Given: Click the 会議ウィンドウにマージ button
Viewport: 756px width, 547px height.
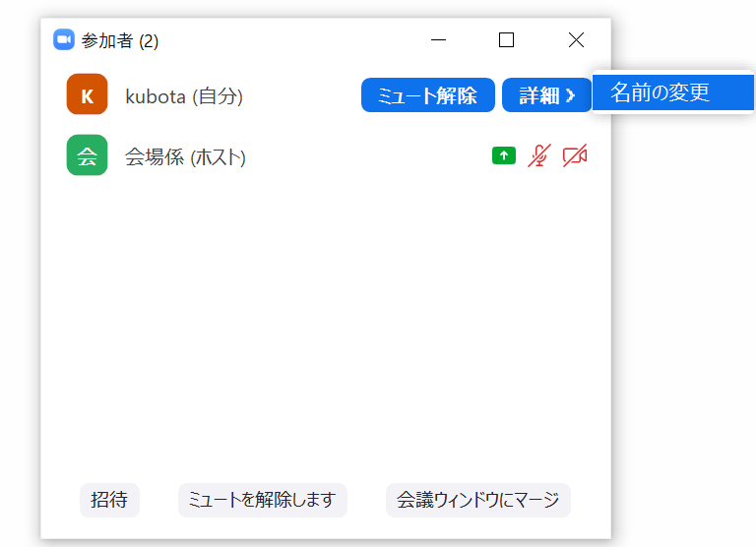Looking at the screenshot, I should (x=477, y=500).
